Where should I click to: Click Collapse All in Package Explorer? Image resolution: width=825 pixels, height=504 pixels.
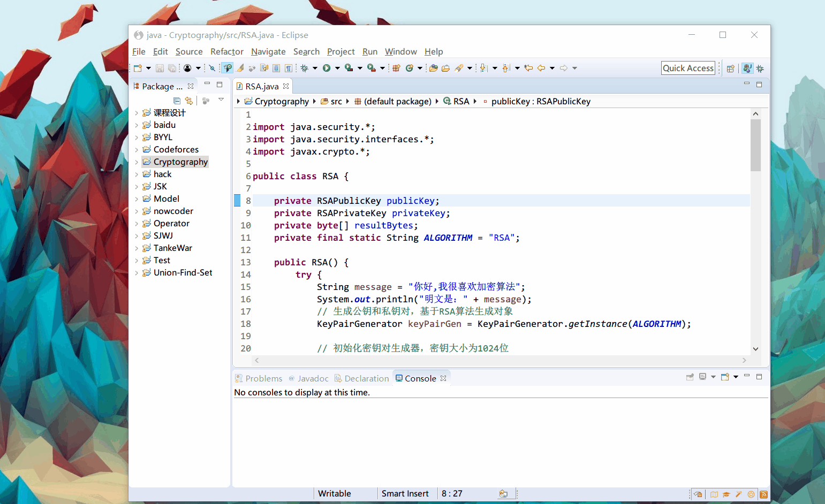(x=177, y=101)
